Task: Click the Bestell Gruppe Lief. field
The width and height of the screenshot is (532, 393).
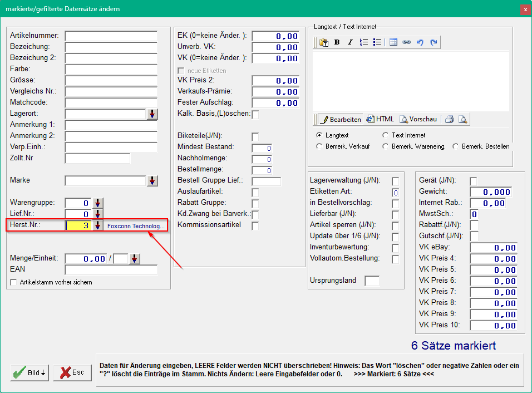Action: (x=267, y=181)
